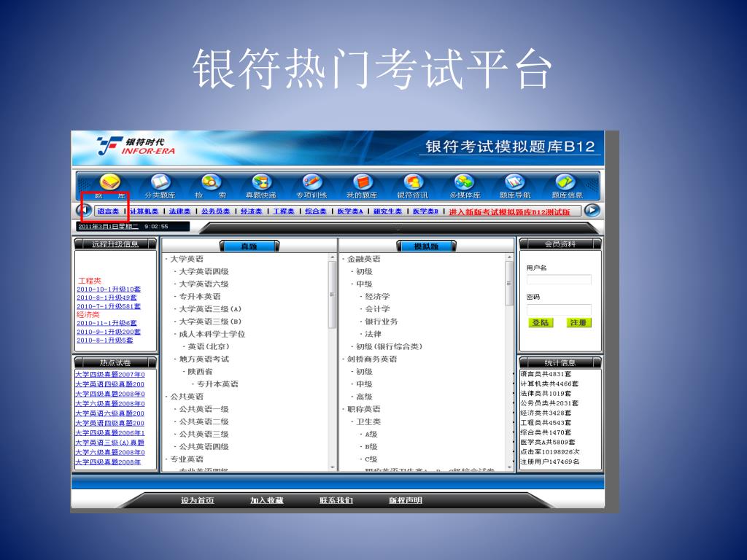Select the 公务员类 category link

(215, 211)
